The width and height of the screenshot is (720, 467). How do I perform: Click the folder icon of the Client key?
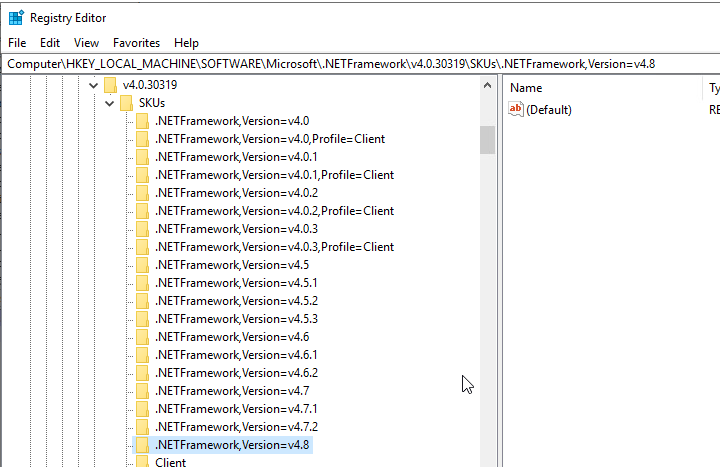click(142, 462)
